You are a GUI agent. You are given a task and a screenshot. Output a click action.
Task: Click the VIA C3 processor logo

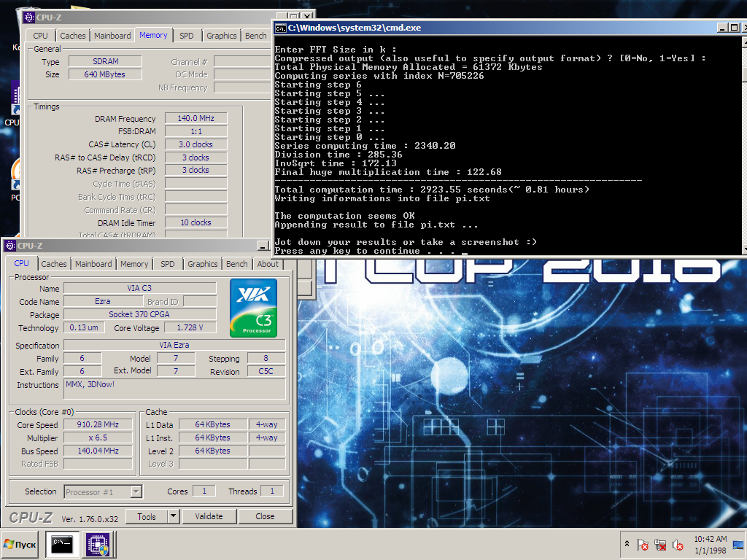(253, 308)
